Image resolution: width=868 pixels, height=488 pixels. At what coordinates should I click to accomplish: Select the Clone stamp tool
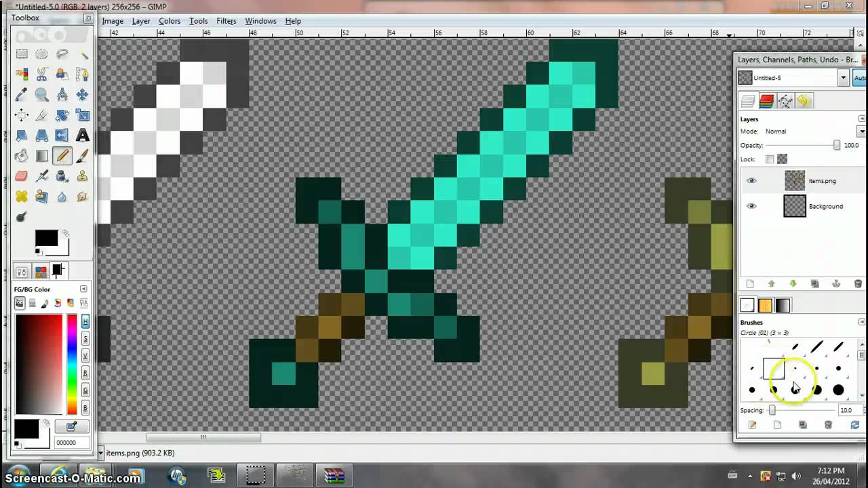[83, 176]
